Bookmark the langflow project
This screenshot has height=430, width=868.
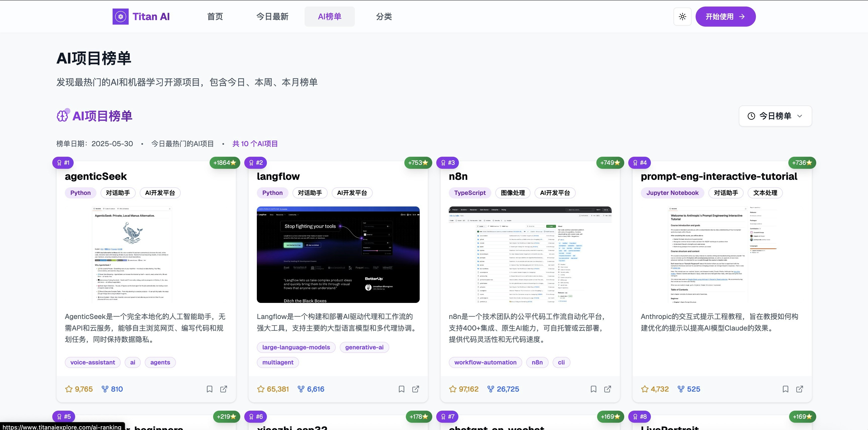pos(401,389)
